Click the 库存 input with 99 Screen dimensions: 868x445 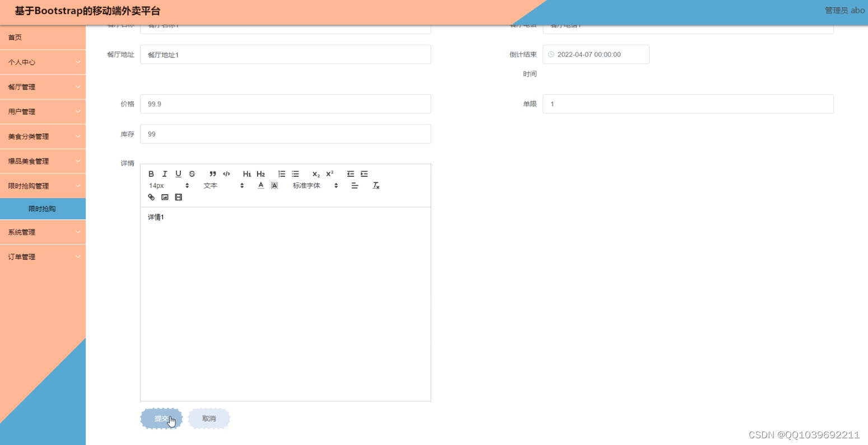tap(286, 134)
